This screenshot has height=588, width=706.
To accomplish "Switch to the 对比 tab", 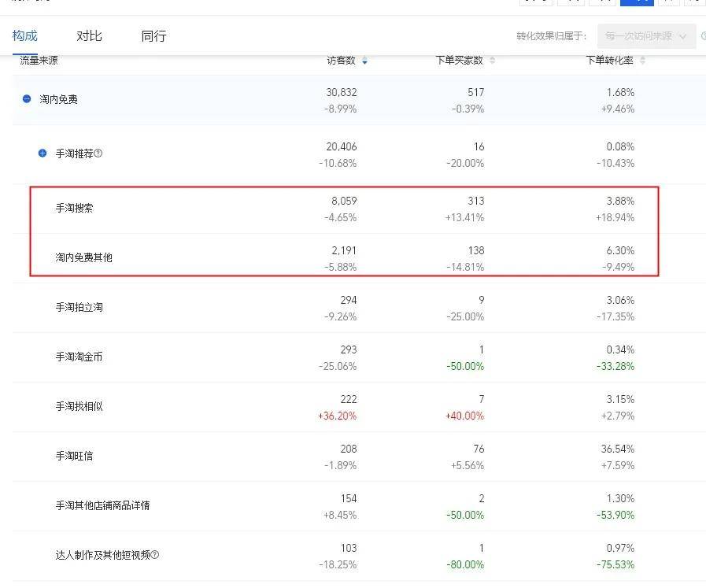I will (89, 36).
